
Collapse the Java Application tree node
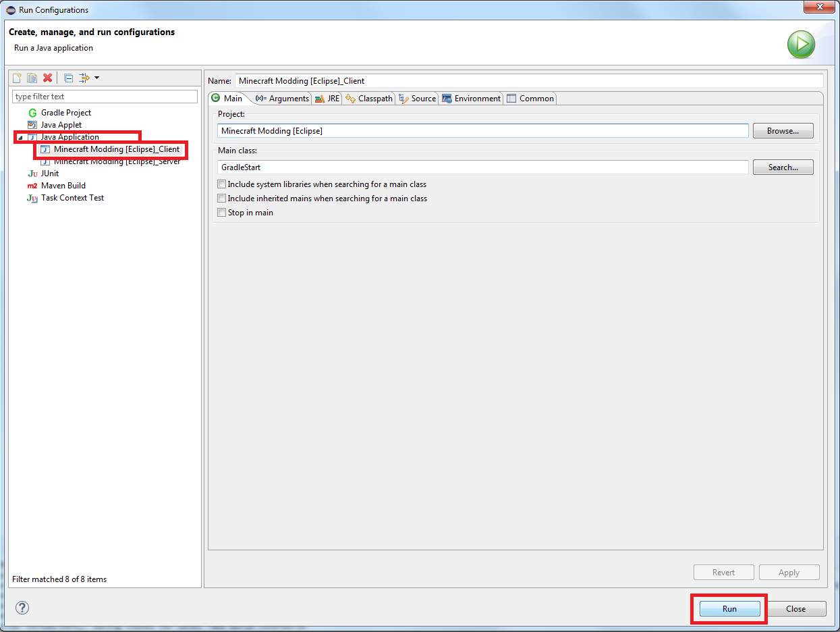[x=20, y=138]
